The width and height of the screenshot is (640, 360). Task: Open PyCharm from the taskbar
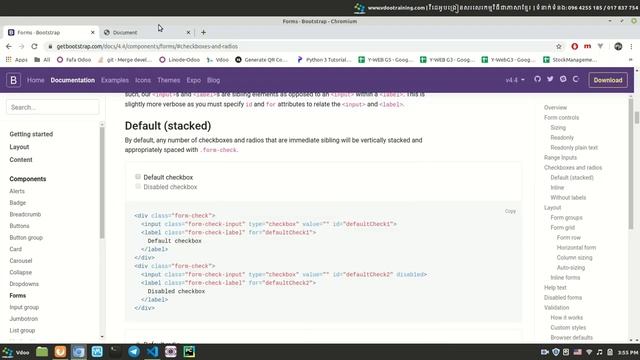click(189, 351)
